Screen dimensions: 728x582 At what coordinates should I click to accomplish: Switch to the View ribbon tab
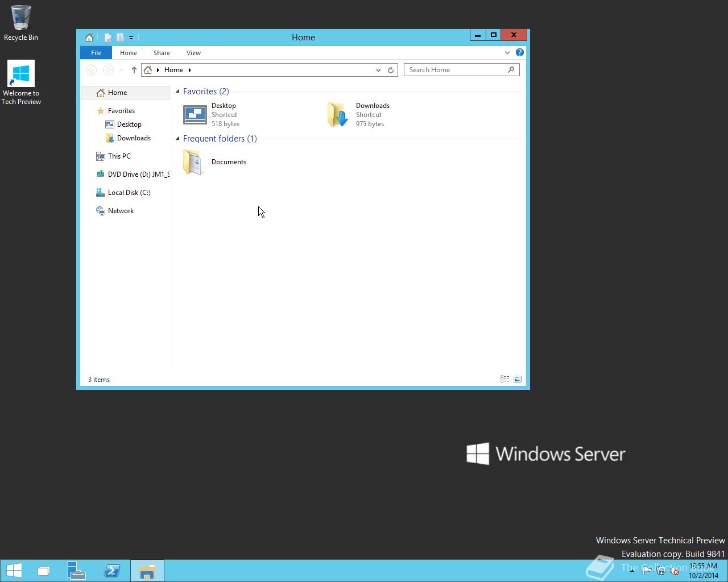tap(193, 53)
